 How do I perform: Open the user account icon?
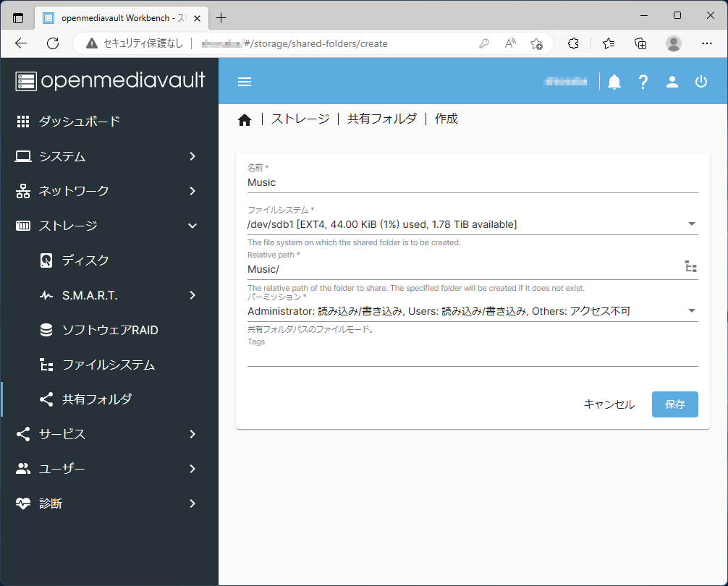tap(672, 82)
